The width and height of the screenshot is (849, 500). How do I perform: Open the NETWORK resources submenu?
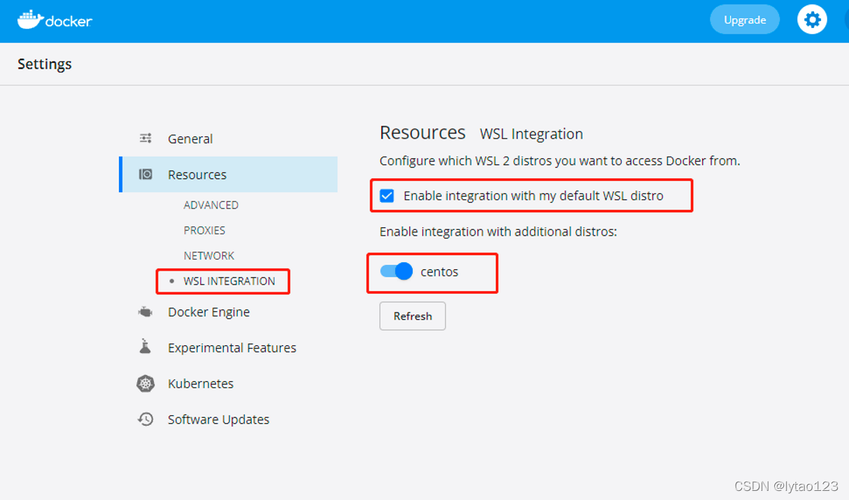click(209, 256)
